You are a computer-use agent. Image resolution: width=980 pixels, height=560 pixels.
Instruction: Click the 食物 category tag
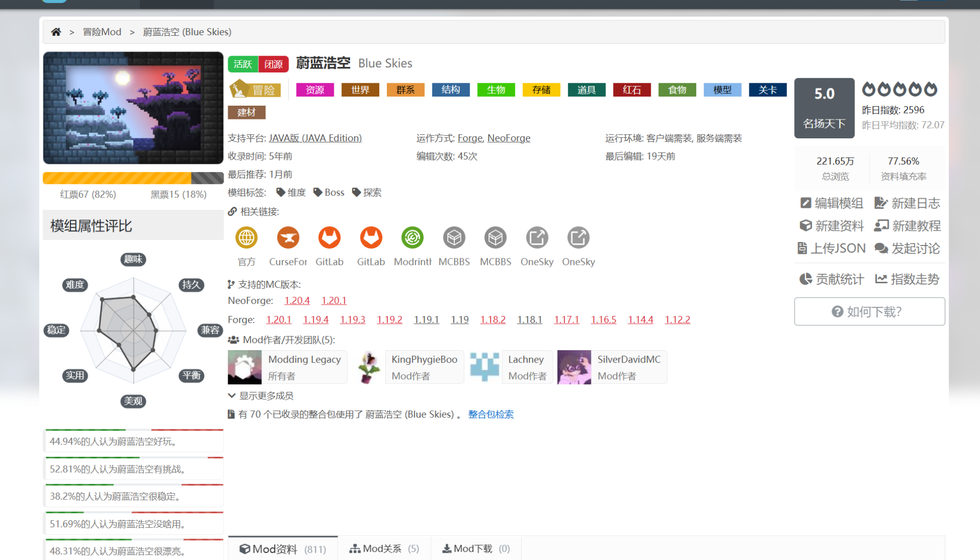click(677, 90)
